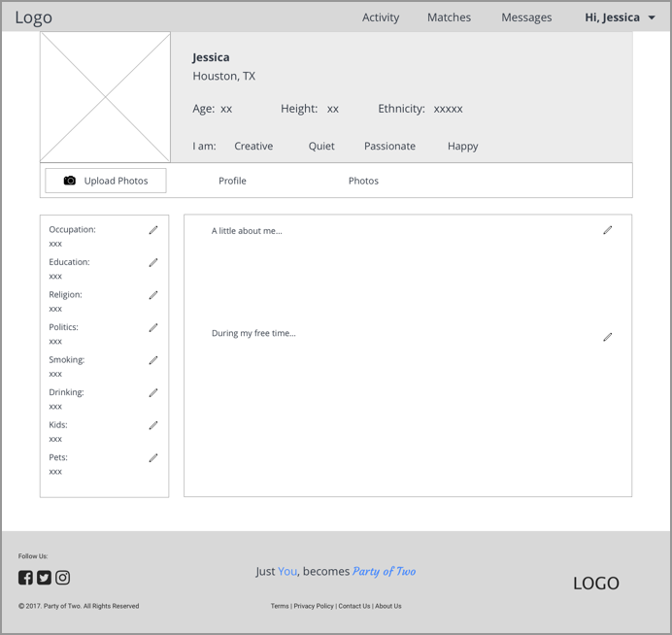The image size is (672, 635).
Task: Edit the Religion entry via pencil icon
Action: 153,295
